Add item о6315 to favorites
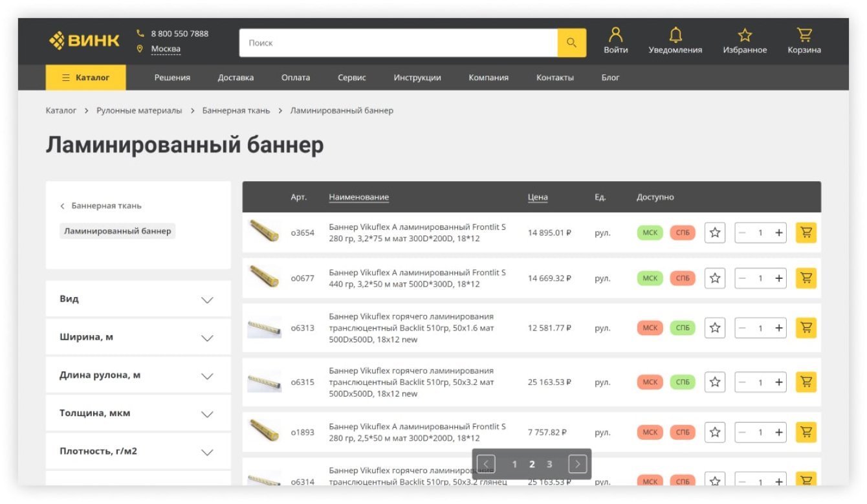This screenshot has height=504, width=867. coord(715,382)
